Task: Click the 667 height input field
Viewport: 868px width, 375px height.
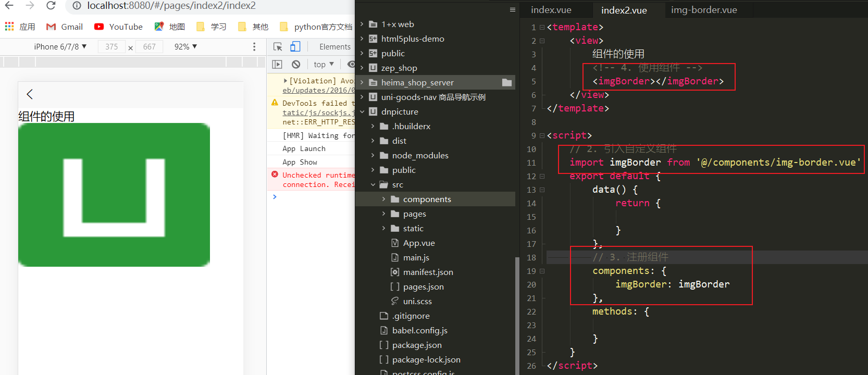Action: 150,46
